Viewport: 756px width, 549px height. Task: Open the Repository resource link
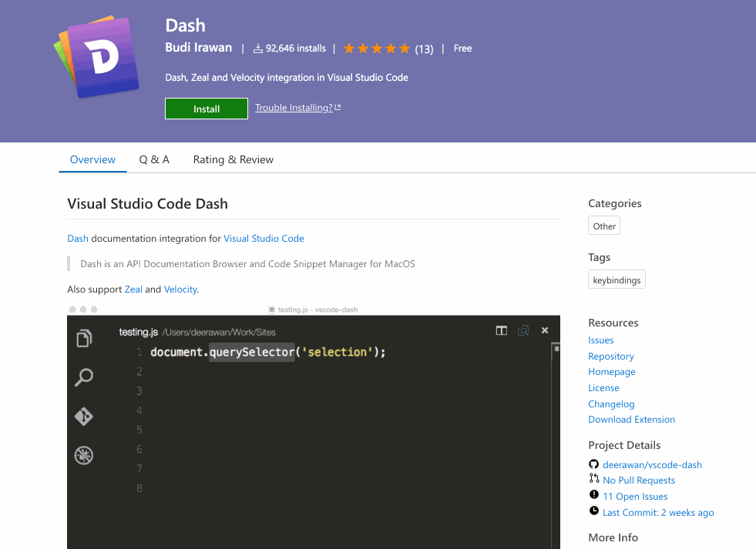coord(611,356)
